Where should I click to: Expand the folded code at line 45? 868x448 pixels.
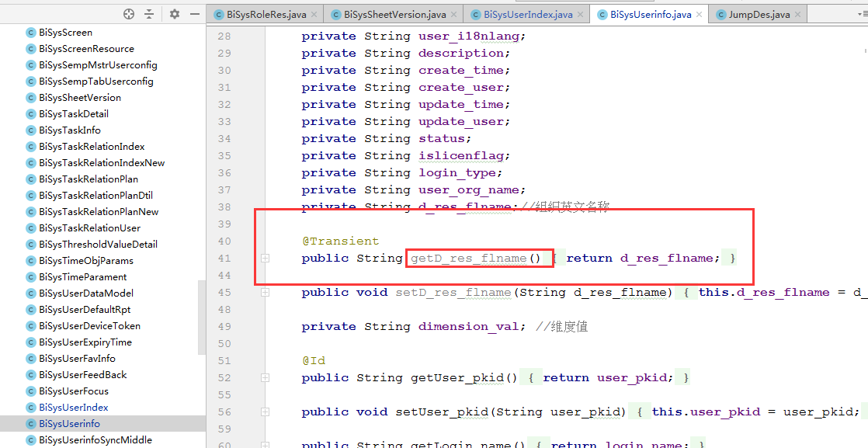pos(265,292)
